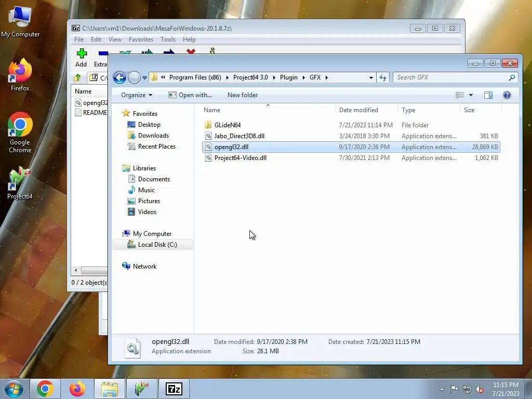Screen dimensions: 532x399
Task: Open My Computer desktop icon
Action: (x=20, y=22)
